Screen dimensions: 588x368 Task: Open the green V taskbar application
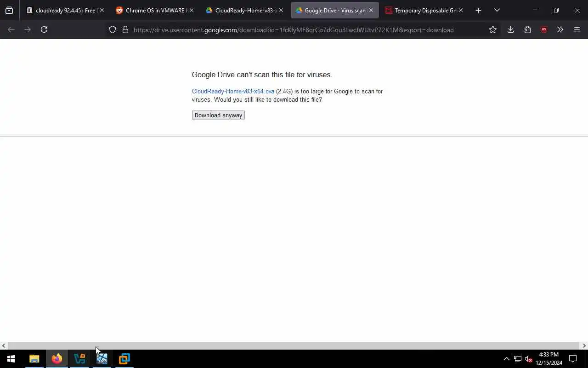(79, 359)
